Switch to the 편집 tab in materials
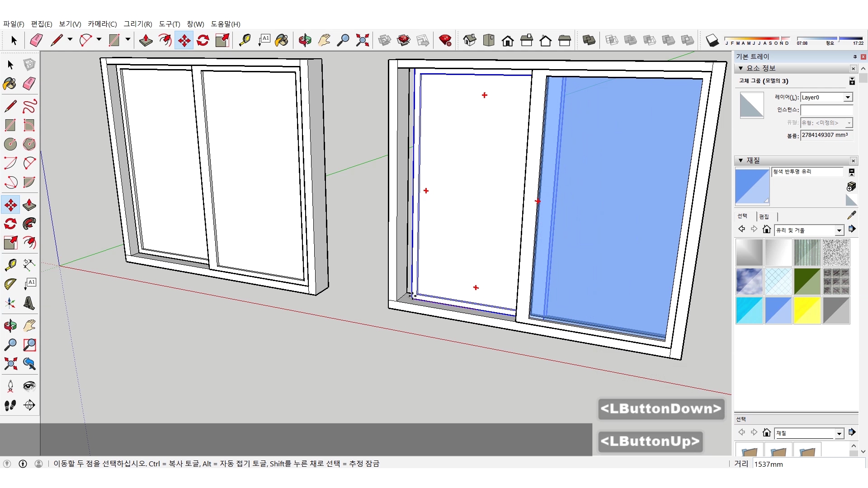 pyautogui.click(x=764, y=216)
